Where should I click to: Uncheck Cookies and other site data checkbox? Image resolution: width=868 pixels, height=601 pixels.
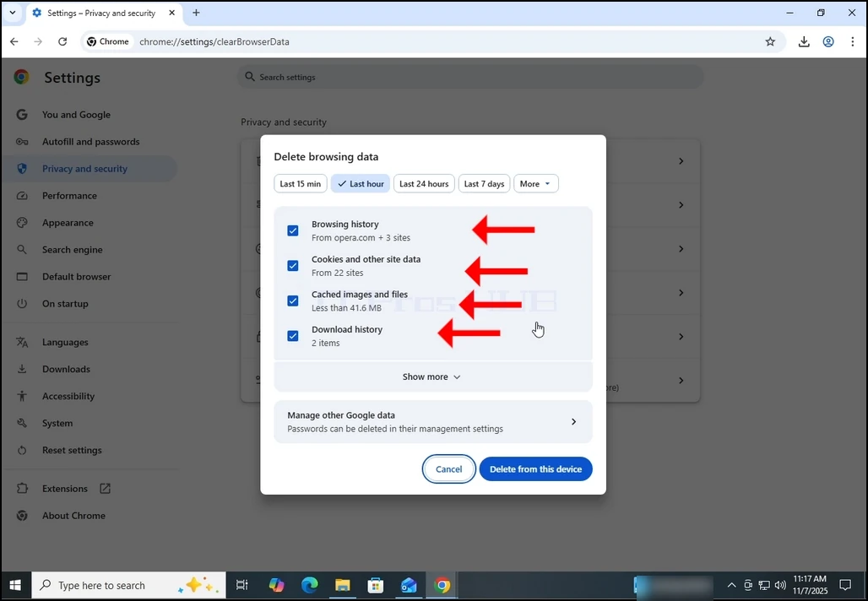pyautogui.click(x=293, y=266)
